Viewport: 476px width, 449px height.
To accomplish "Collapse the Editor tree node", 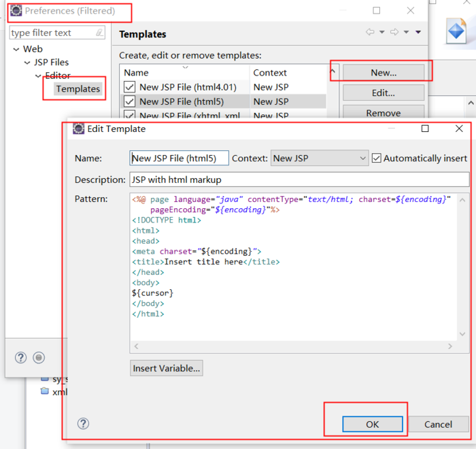I will 38,76.
